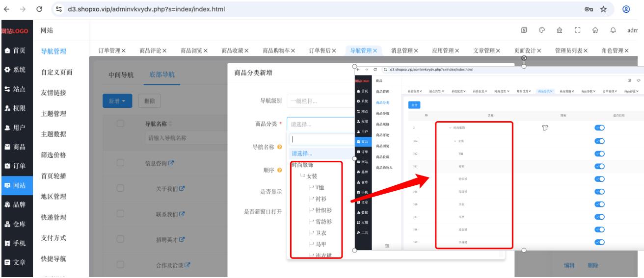Choose 请选择... option in the dropdown list

pos(322,153)
